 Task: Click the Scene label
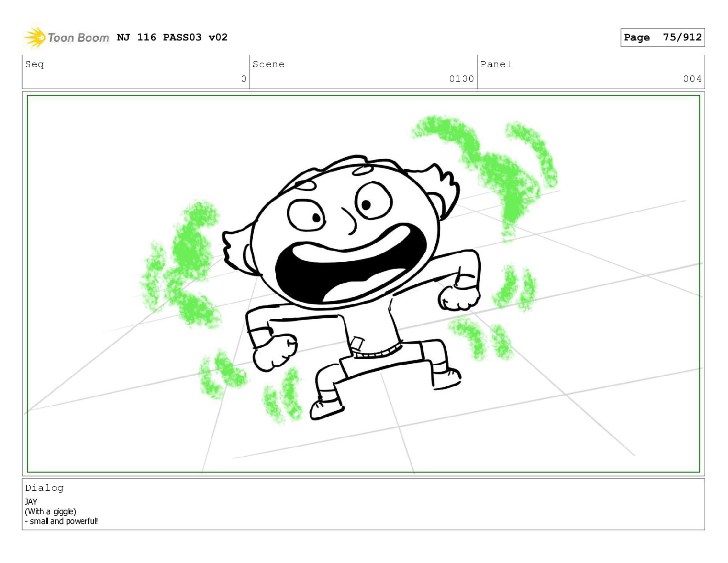[268, 64]
